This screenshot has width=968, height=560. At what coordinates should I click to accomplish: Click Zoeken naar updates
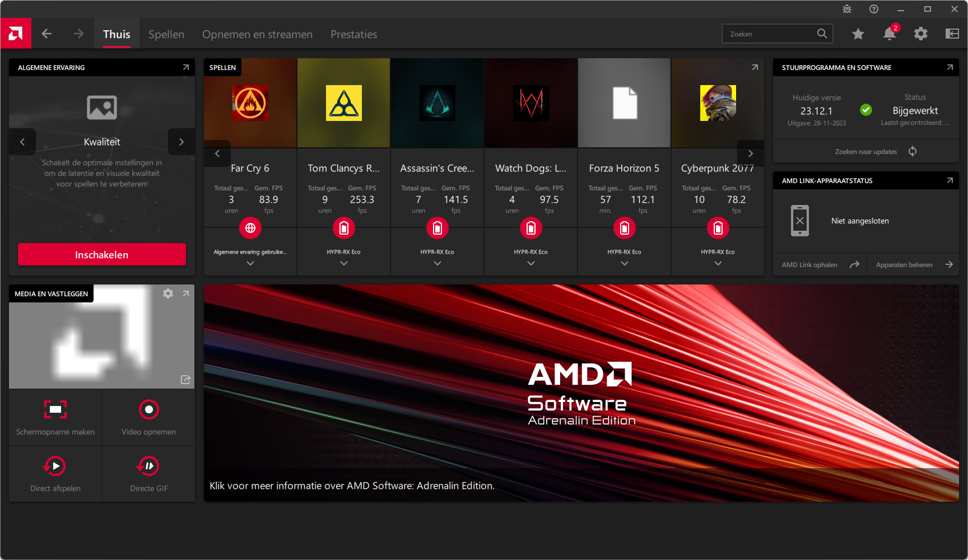[x=866, y=151]
